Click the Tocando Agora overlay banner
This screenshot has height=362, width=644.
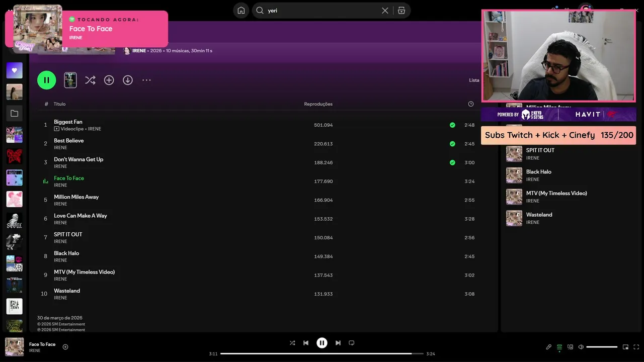[x=87, y=29]
